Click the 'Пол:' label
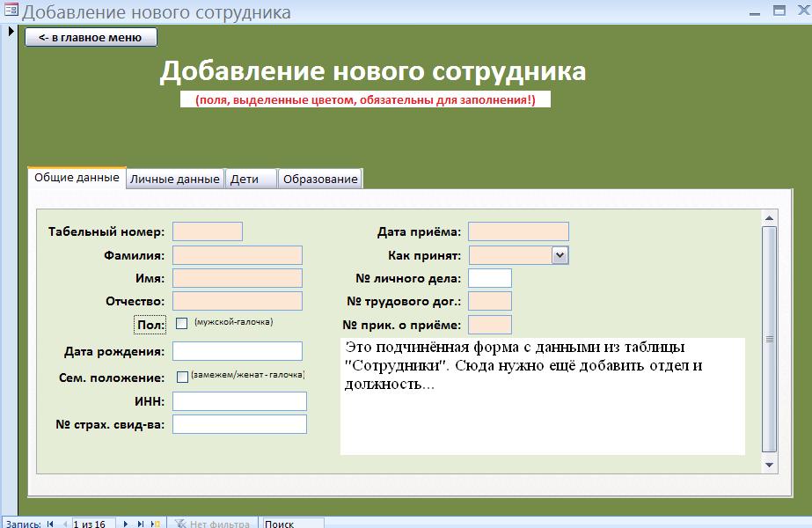812x528 pixels. click(x=150, y=325)
